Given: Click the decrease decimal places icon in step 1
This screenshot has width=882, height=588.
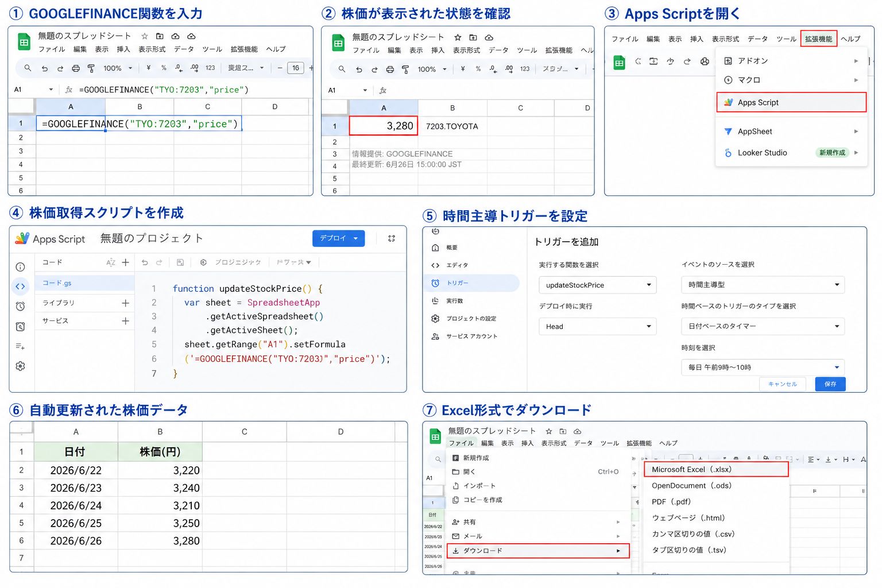Looking at the screenshot, I should click(179, 68).
